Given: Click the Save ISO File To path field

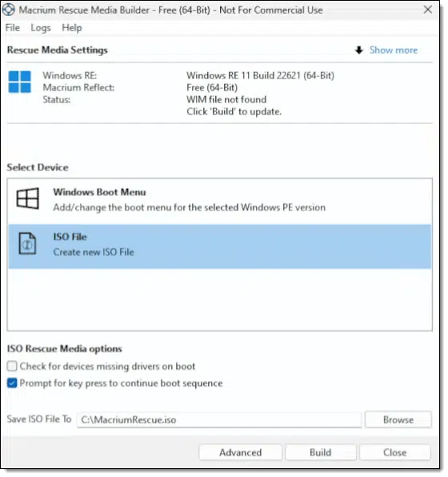Looking at the screenshot, I should pyautogui.click(x=219, y=420).
